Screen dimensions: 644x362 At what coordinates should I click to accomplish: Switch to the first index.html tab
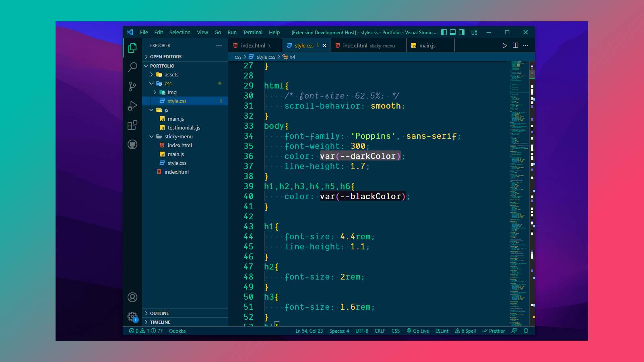pos(255,45)
